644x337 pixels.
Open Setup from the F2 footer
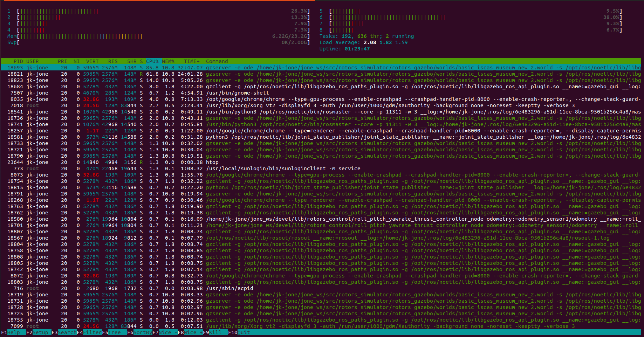[39, 332]
